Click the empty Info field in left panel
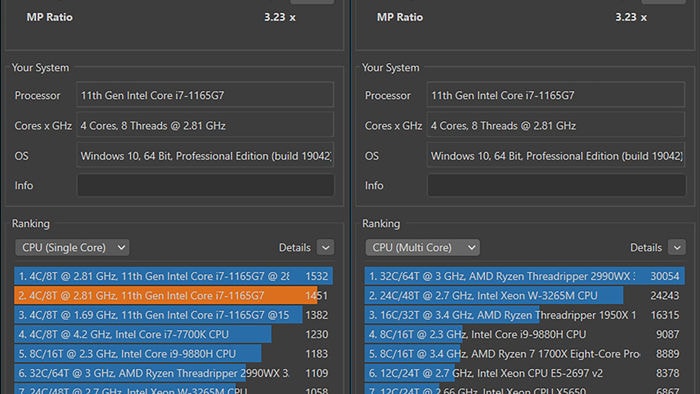 pos(205,185)
